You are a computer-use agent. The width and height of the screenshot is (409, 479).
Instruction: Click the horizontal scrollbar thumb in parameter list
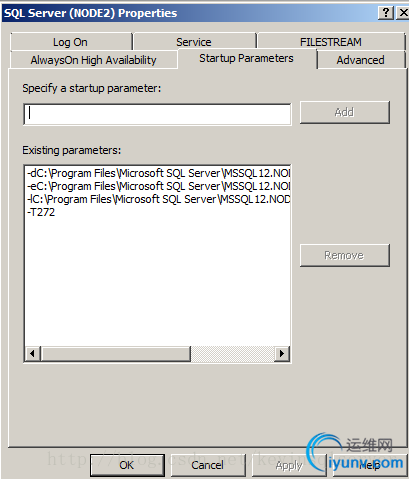[x=116, y=353]
